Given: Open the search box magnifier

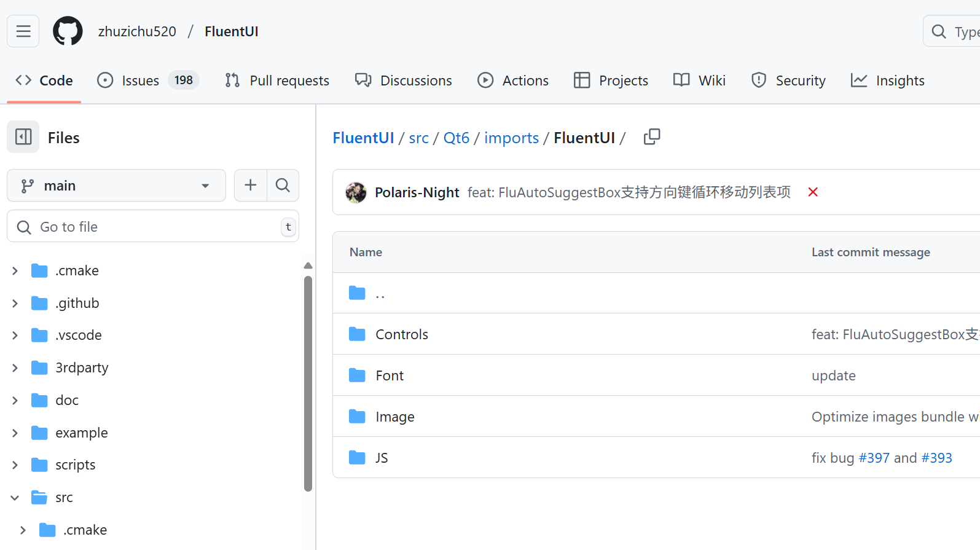Looking at the screenshot, I should click(x=939, y=31).
